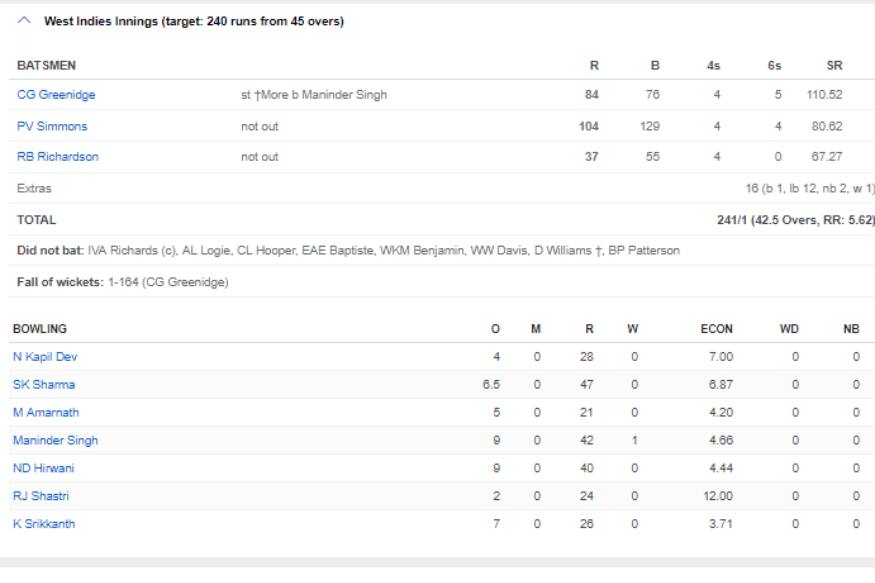This screenshot has width=875, height=583.
Task: Click RB Richardson batsman name
Action: click(58, 157)
